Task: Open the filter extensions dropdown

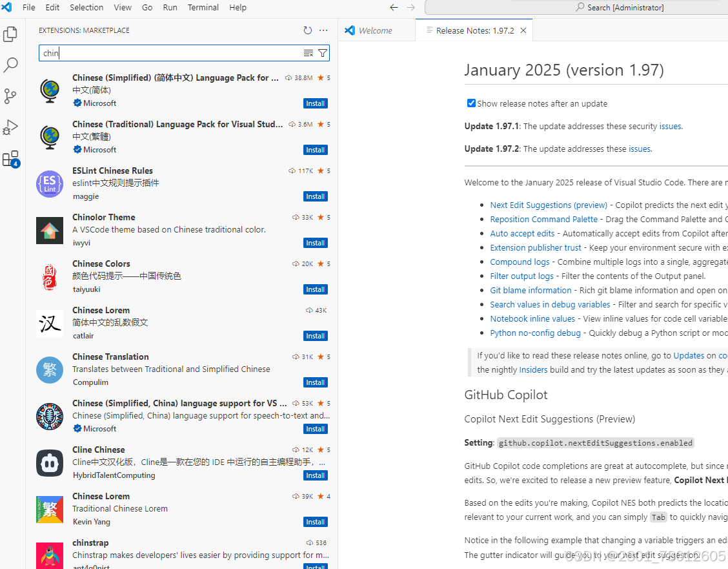Action: (323, 53)
